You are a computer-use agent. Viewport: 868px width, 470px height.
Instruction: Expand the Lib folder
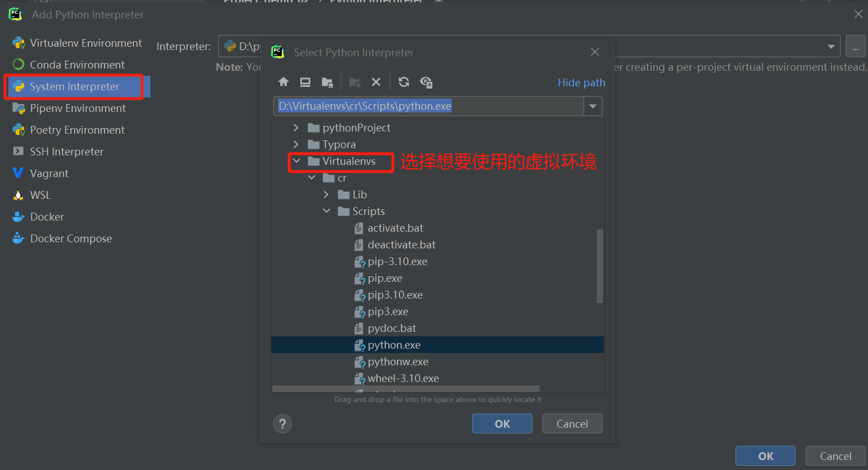(x=326, y=194)
